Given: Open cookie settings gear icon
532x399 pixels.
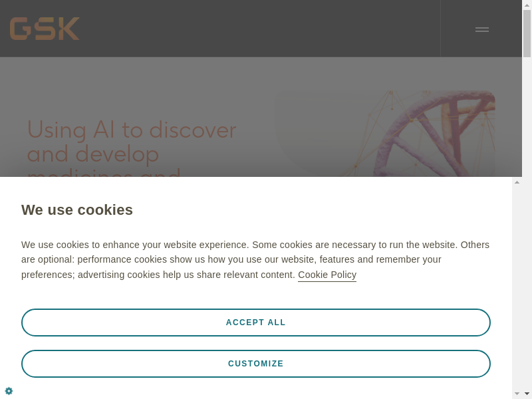Looking at the screenshot, I should [x=9, y=391].
